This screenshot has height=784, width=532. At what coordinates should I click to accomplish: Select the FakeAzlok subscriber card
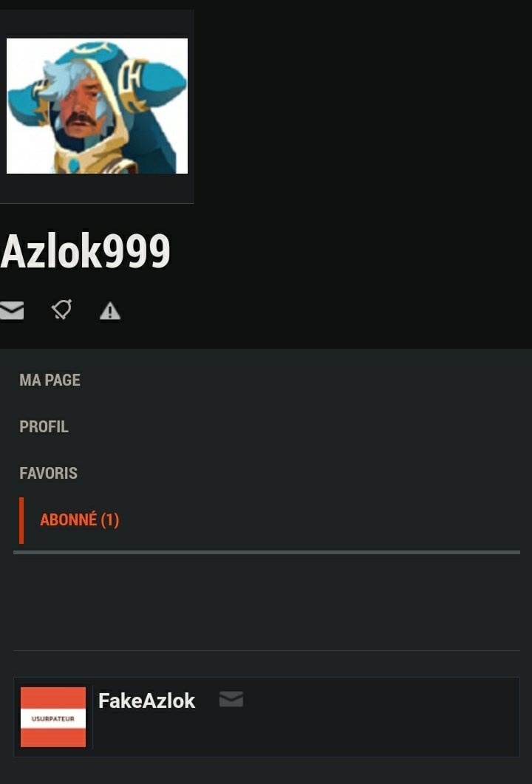(267, 717)
